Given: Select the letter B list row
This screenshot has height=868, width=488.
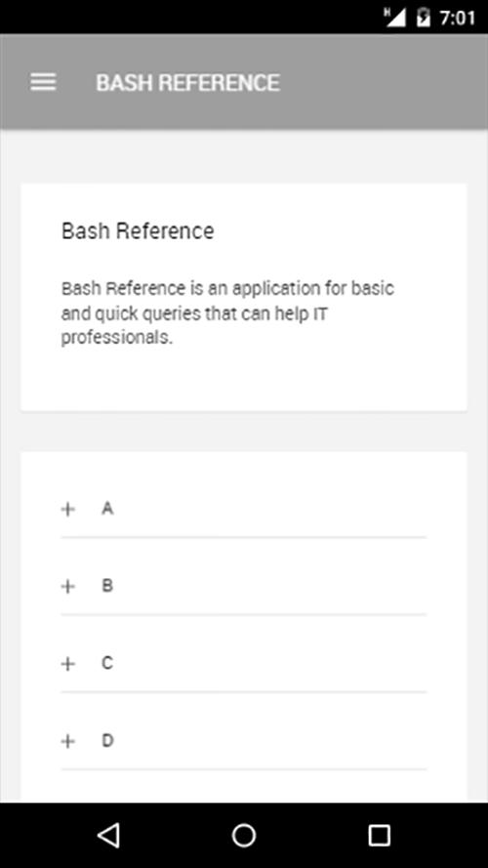Looking at the screenshot, I should click(x=243, y=587).
